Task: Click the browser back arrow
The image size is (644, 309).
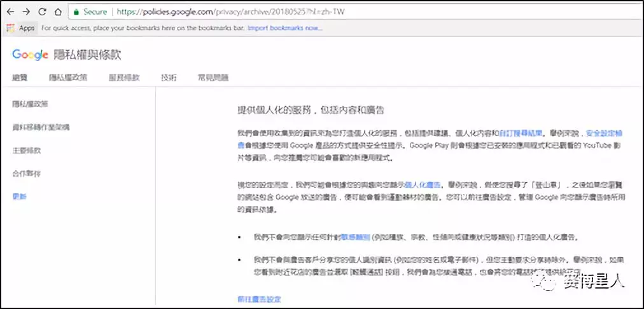Action: 10,12
